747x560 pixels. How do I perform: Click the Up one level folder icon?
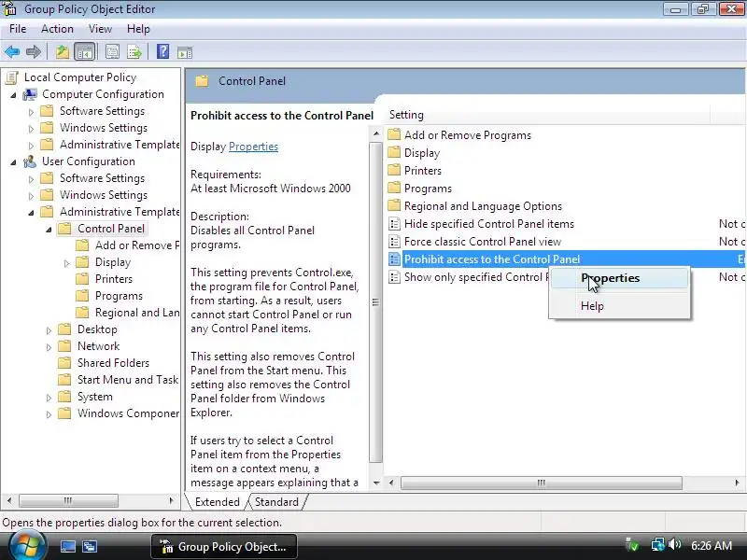point(62,51)
